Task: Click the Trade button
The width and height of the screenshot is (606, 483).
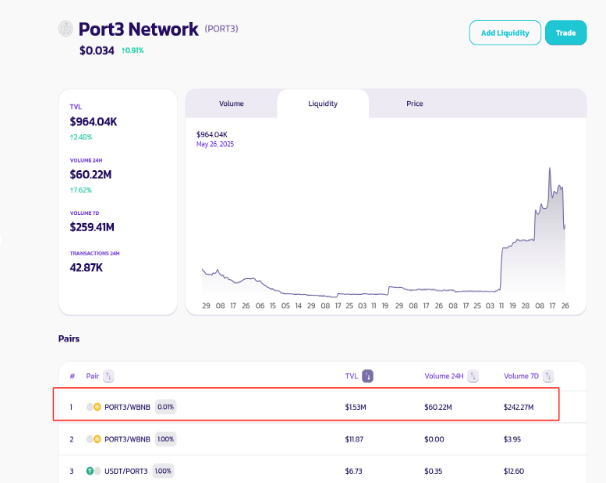Action: click(566, 33)
